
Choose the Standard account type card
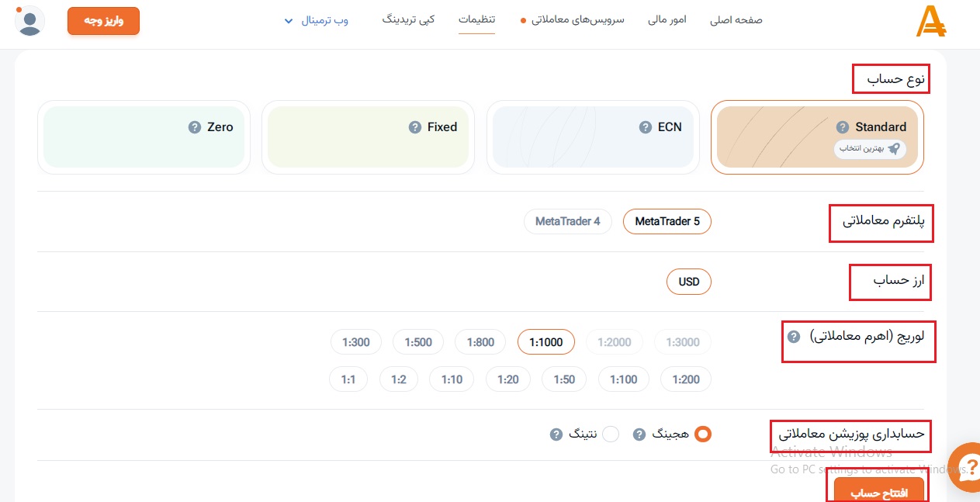point(817,137)
